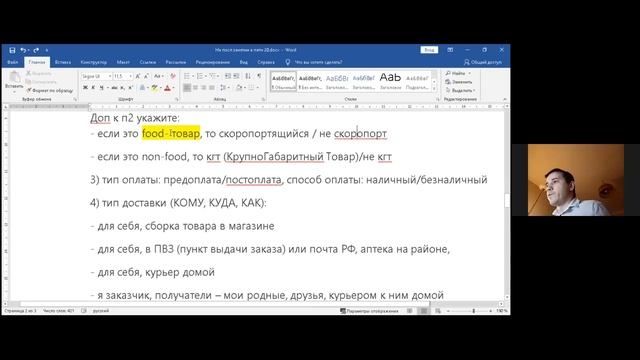Toggle italic (К) formatting

click(93, 88)
